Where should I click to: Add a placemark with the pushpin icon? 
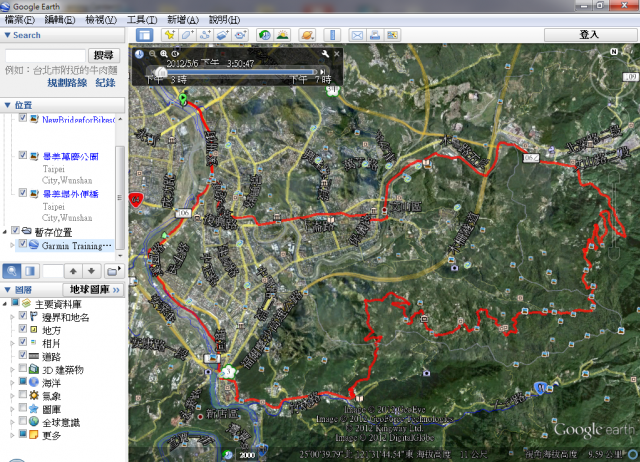[169, 35]
